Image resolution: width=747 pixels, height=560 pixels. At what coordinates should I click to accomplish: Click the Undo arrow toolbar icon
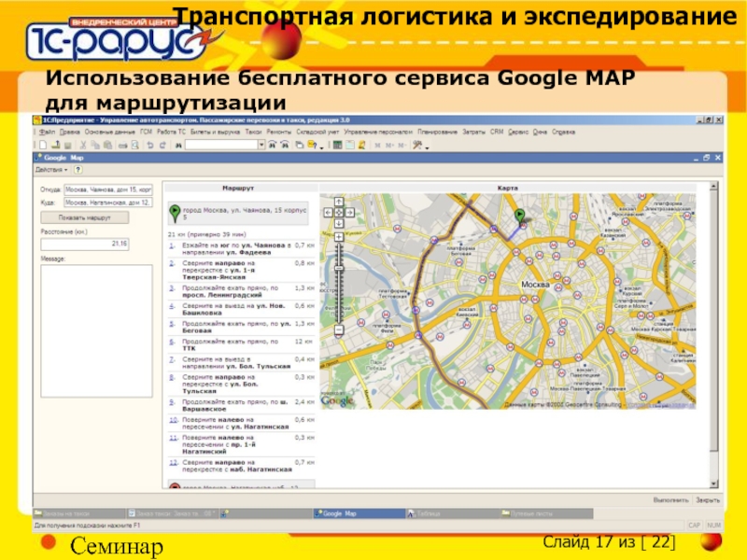click(x=150, y=146)
